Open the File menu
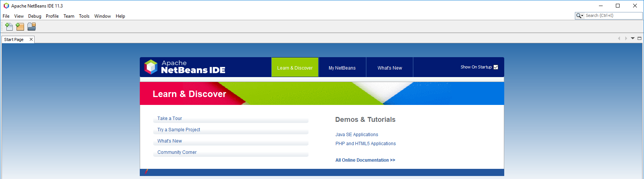 [x=6, y=16]
